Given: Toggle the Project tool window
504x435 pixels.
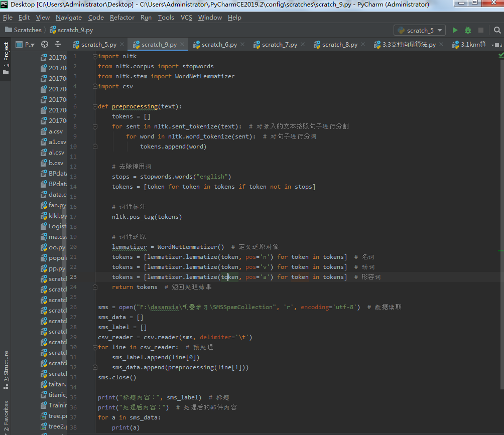Looking at the screenshot, I should pyautogui.click(x=6, y=58).
